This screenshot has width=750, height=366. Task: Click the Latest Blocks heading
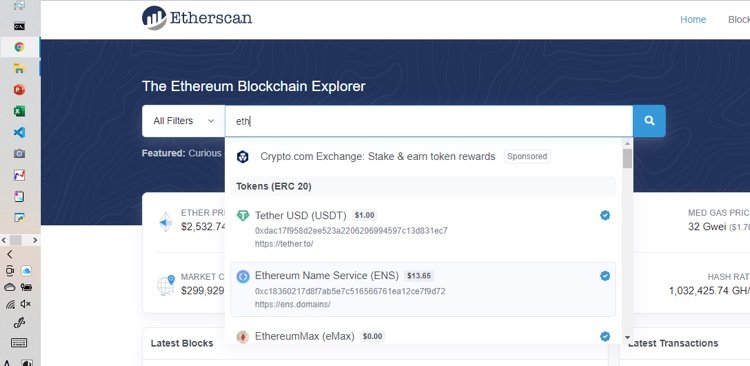pos(182,343)
